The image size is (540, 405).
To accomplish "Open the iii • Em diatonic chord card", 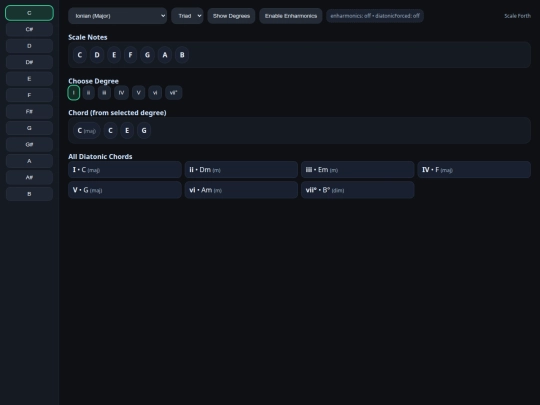I will coord(357,170).
